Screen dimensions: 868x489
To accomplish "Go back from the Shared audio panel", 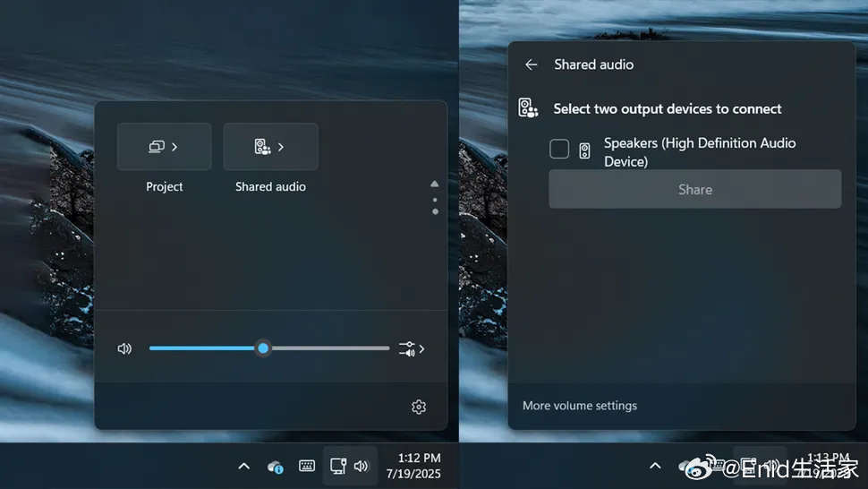I will click(x=532, y=64).
